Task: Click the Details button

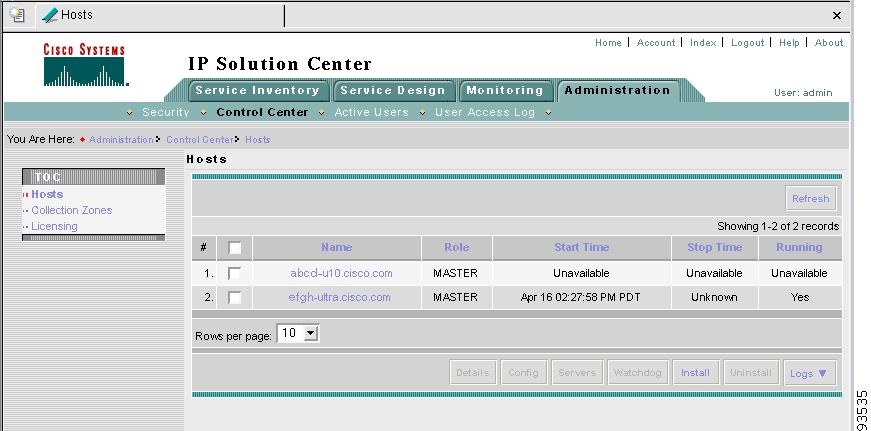Action: [x=473, y=373]
